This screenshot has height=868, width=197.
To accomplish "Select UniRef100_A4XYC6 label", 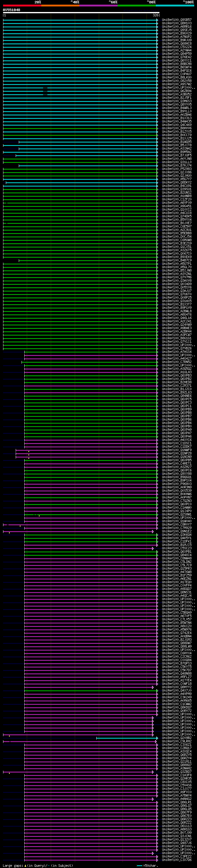I will [x=177, y=440].
